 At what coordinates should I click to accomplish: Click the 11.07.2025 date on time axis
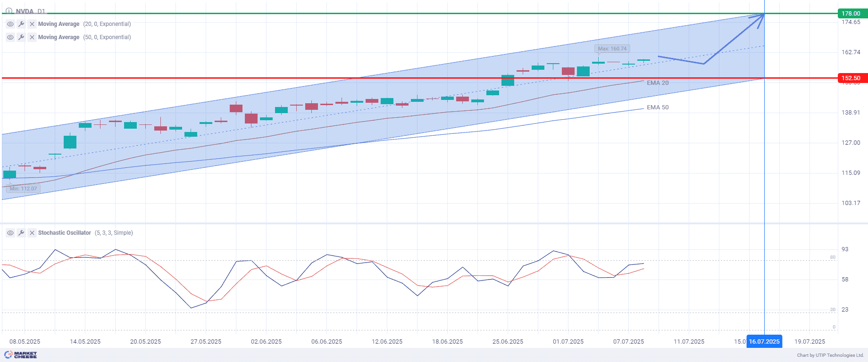[x=689, y=342]
